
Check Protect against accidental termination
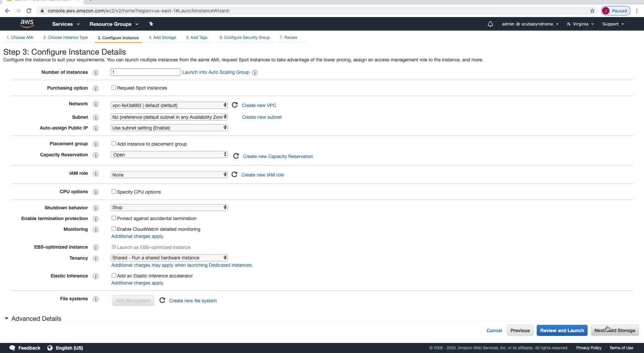(114, 218)
